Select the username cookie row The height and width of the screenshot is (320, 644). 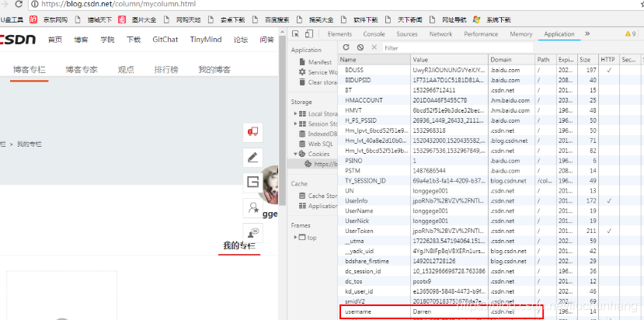click(491, 311)
